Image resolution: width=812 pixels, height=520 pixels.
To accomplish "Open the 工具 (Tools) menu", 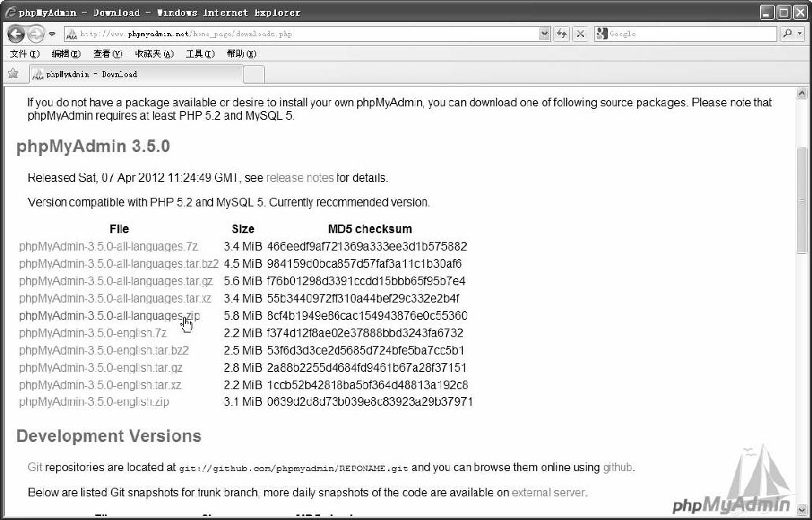I will (200, 54).
